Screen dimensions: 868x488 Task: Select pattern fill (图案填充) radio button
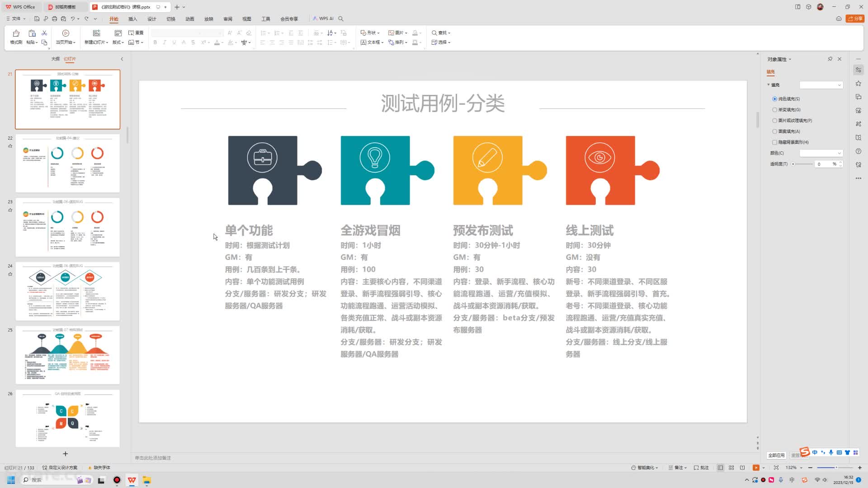(774, 131)
